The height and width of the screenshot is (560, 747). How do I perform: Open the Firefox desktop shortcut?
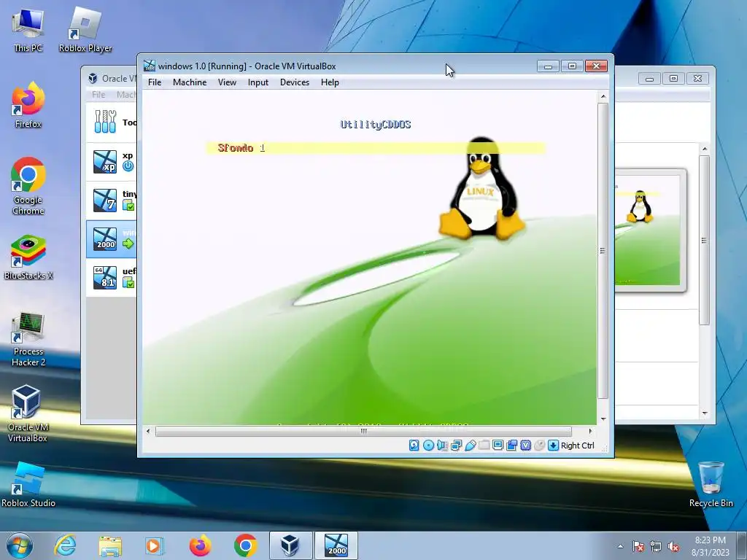coord(28,105)
